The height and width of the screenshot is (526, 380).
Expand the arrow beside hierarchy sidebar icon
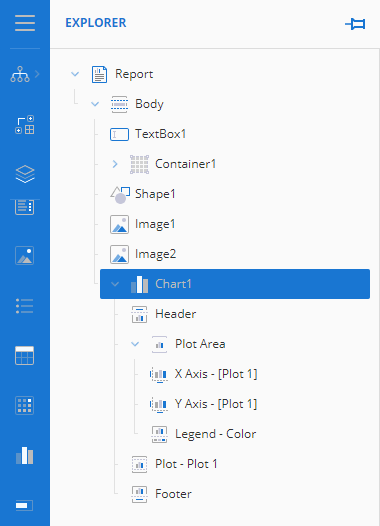coord(37,74)
